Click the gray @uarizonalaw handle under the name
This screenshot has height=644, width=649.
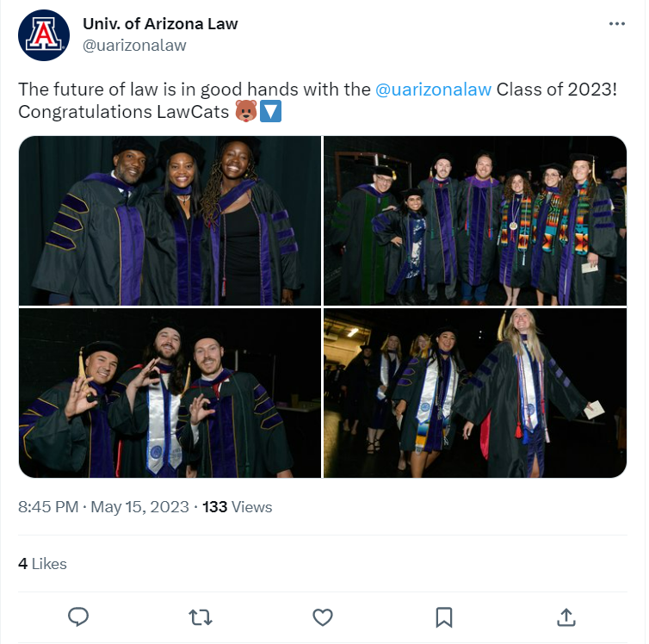point(134,46)
